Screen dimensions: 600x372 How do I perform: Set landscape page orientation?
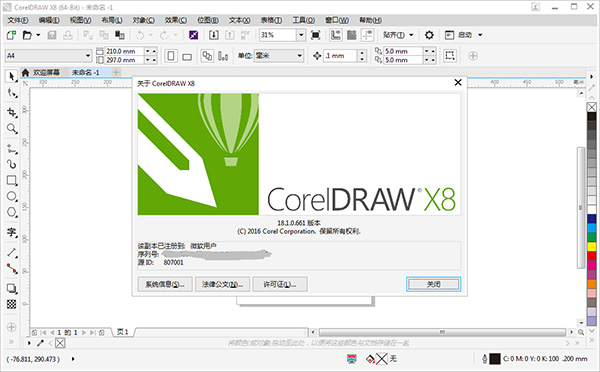point(187,56)
